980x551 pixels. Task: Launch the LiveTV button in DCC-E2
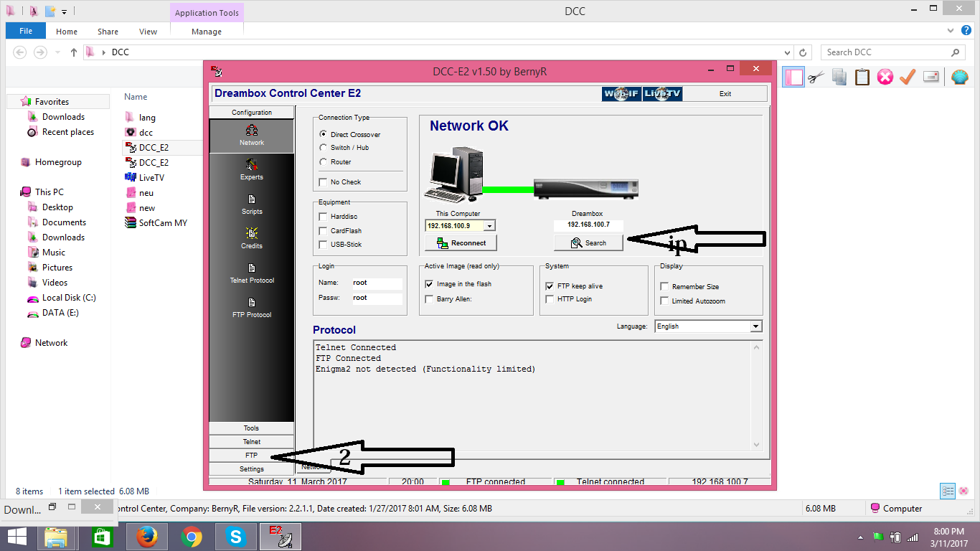662,94
